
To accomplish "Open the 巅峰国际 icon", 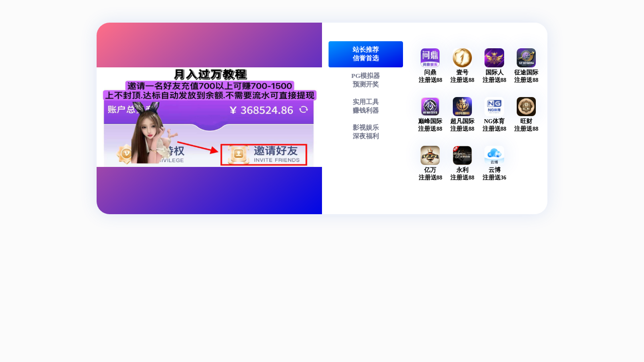I will pyautogui.click(x=430, y=107).
